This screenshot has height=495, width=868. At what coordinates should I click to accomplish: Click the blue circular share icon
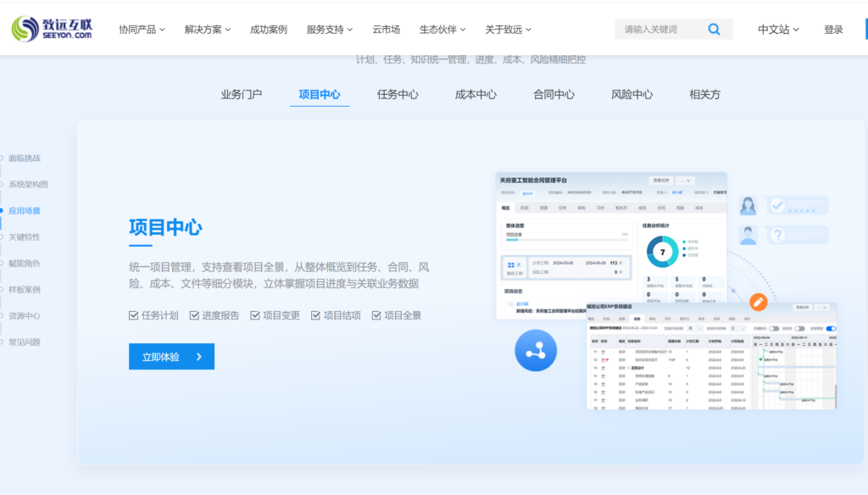(x=534, y=349)
